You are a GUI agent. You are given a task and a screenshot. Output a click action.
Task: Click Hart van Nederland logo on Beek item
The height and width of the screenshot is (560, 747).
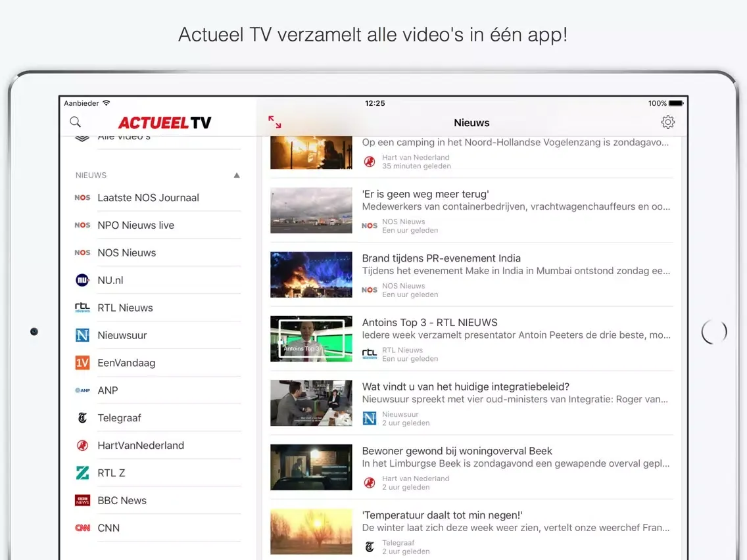(370, 483)
